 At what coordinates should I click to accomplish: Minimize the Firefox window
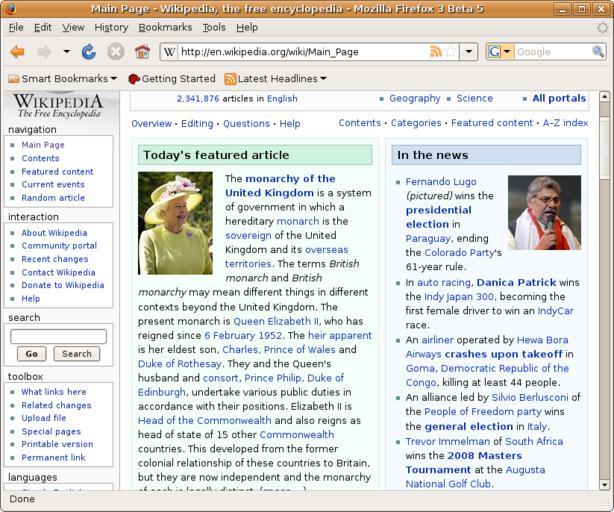pyautogui.click(x=563, y=9)
